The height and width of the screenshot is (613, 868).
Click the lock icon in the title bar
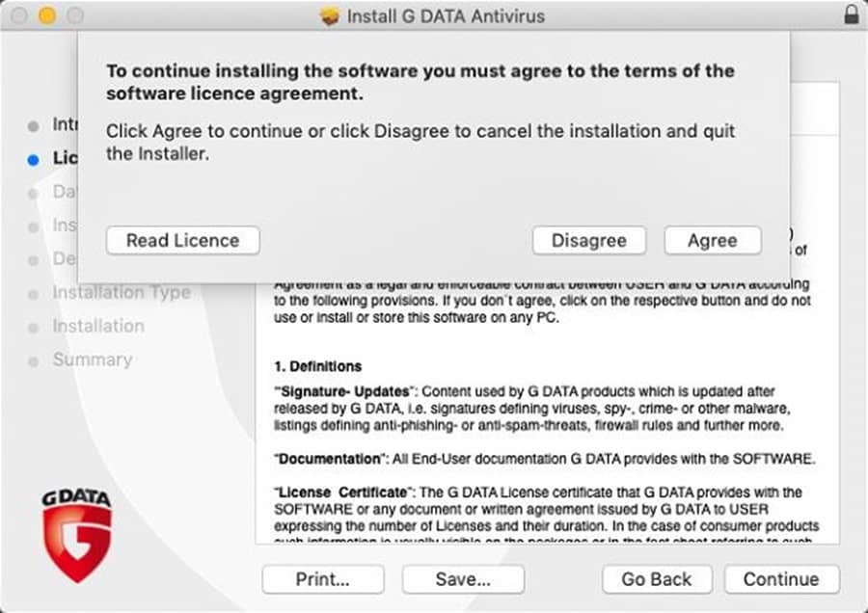click(851, 15)
